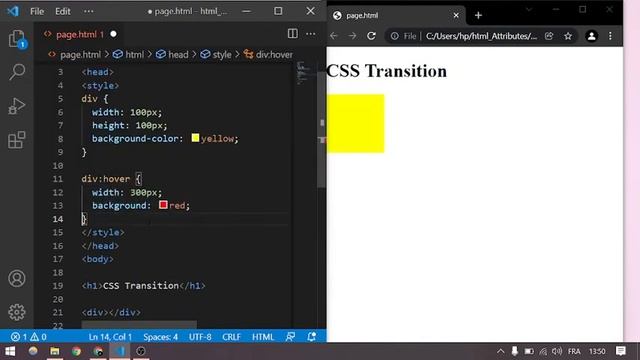Open the clock showing 13:50

597,351
